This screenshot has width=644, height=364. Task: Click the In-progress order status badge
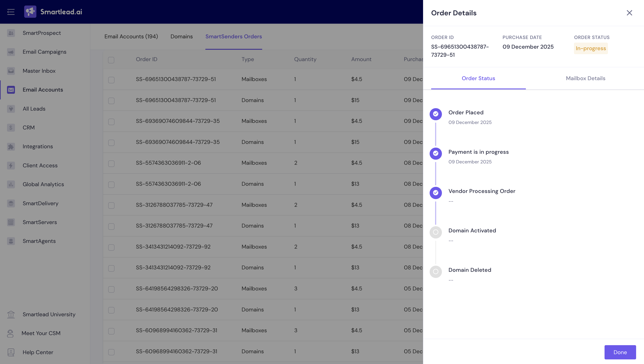591,48
